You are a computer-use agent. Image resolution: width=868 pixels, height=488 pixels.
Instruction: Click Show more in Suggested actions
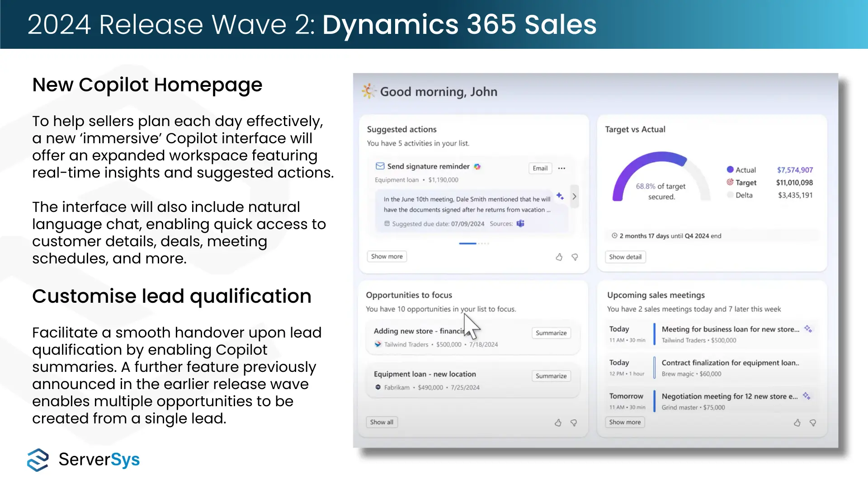point(387,257)
